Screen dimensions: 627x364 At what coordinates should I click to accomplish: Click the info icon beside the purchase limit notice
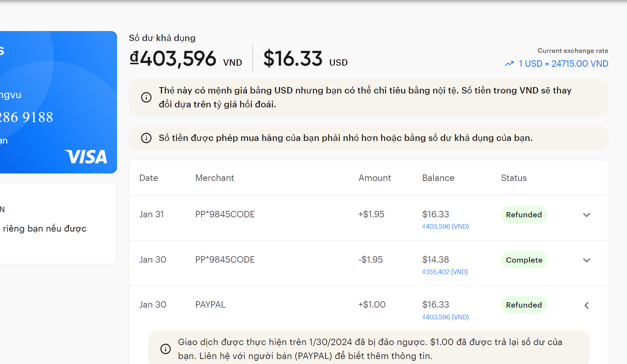point(146,138)
